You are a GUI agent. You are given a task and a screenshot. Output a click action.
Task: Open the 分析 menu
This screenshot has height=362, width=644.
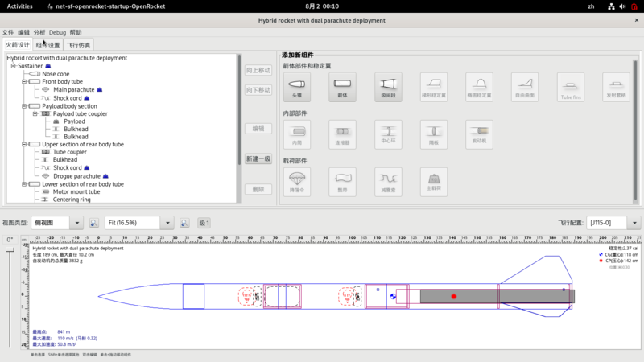[40, 33]
